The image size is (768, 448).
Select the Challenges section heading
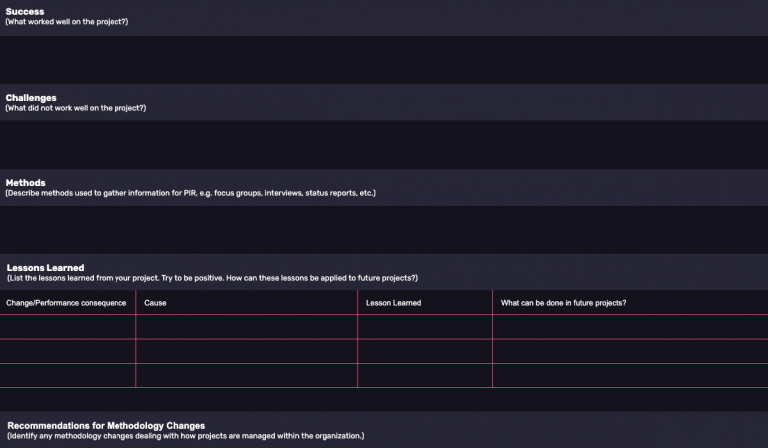click(31, 98)
